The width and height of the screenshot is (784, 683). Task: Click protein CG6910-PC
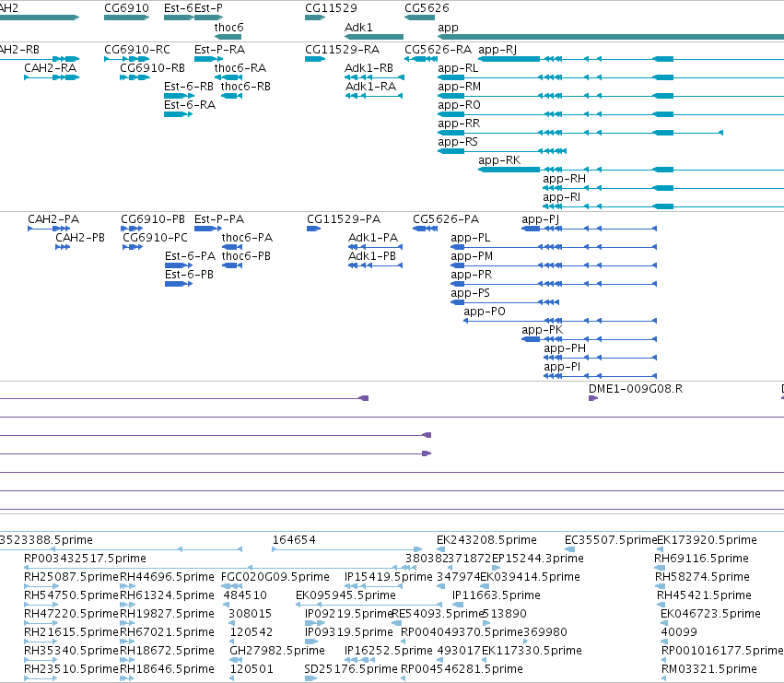[x=155, y=238]
